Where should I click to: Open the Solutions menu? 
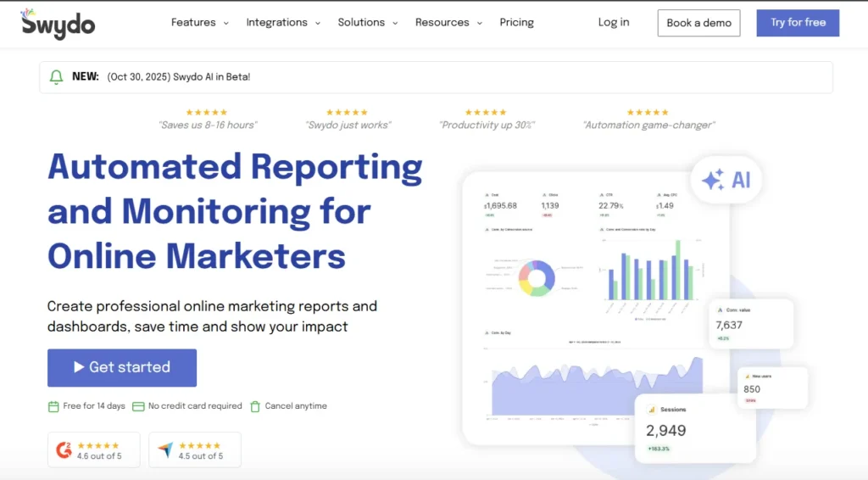361,22
